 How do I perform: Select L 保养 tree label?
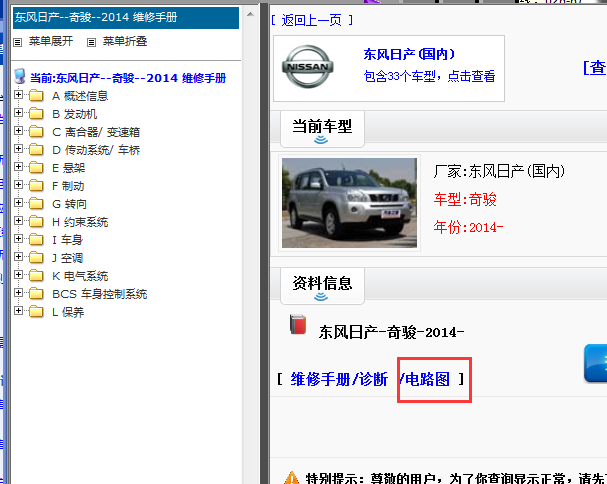click(x=68, y=312)
